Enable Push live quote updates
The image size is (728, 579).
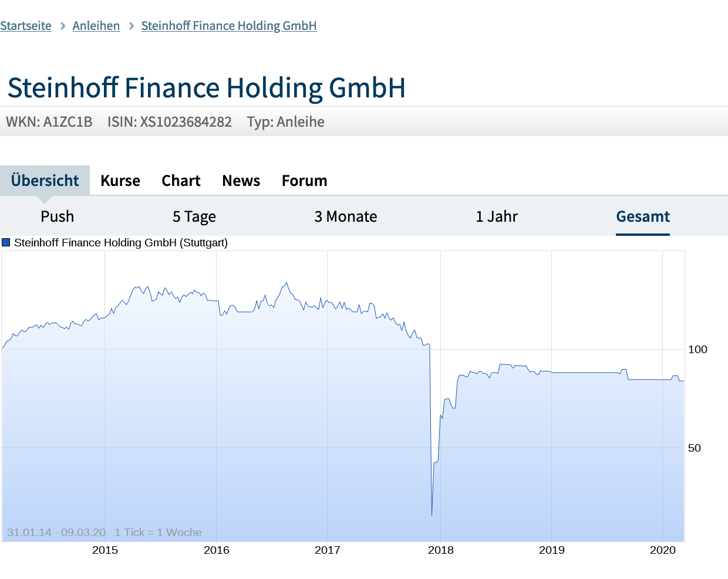57,216
